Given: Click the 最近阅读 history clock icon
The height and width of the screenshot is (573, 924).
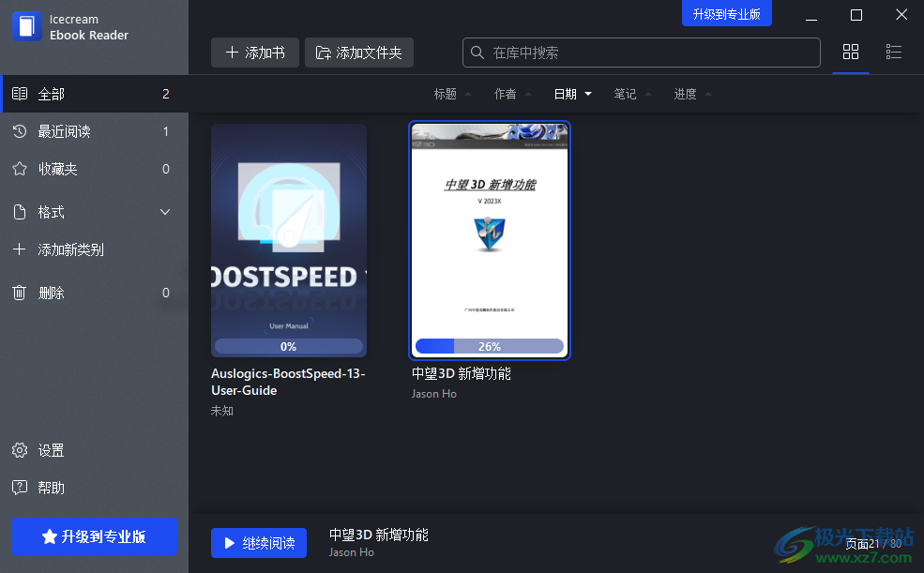Looking at the screenshot, I should click(x=20, y=131).
